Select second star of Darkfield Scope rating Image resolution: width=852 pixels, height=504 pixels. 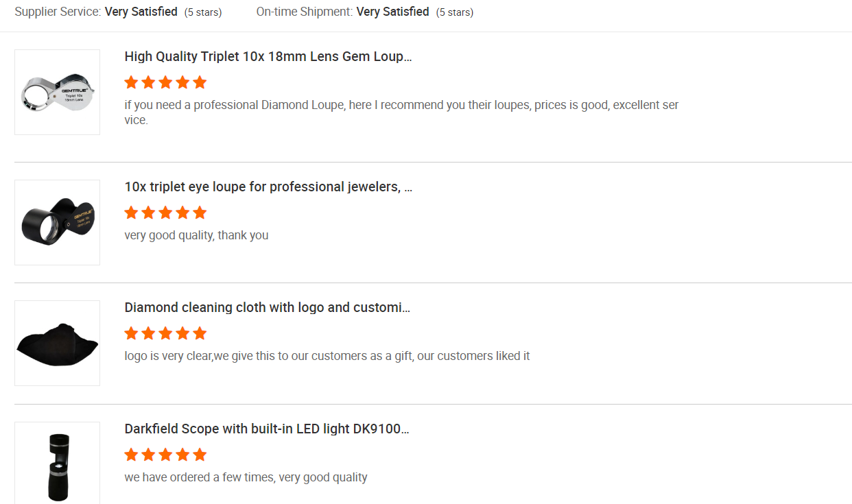pos(148,455)
